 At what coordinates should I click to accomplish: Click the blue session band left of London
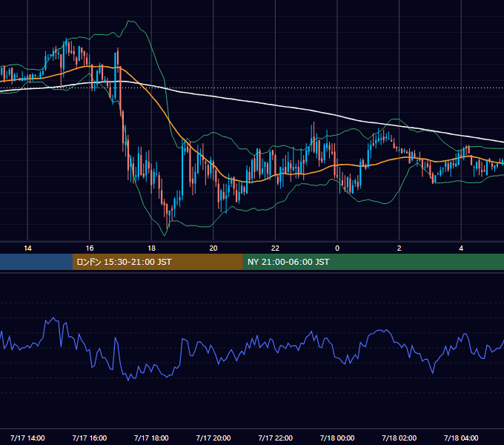[x=36, y=262]
